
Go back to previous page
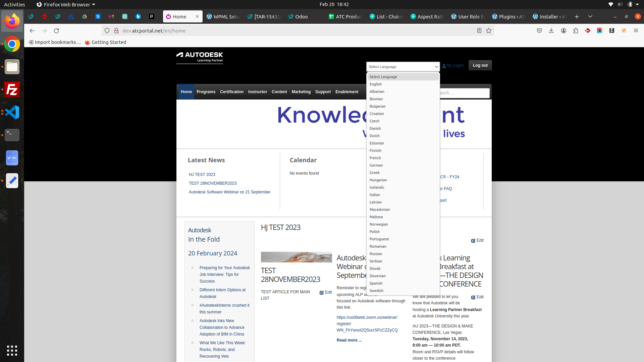[x=32, y=31]
